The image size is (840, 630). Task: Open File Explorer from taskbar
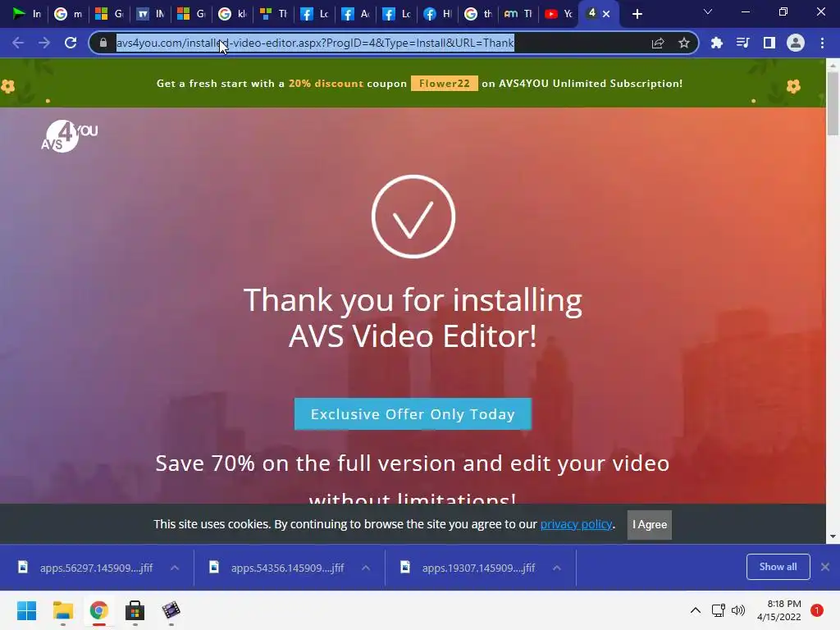pyautogui.click(x=62, y=610)
